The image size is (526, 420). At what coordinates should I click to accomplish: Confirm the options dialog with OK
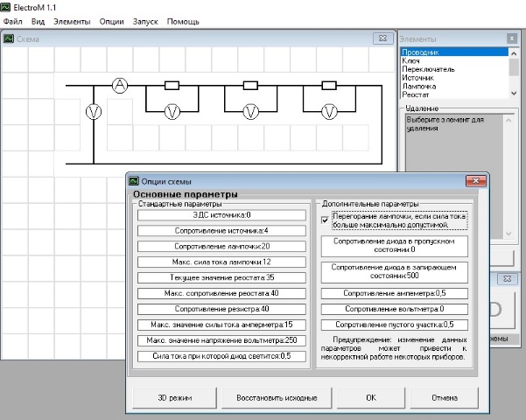(x=370, y=397)
